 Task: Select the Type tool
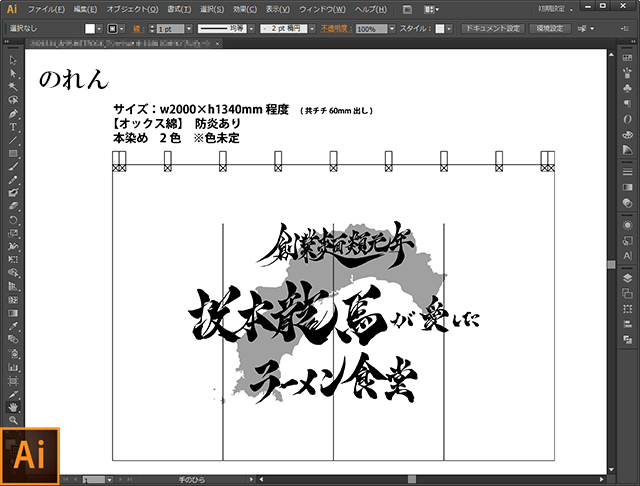[13, 127]
